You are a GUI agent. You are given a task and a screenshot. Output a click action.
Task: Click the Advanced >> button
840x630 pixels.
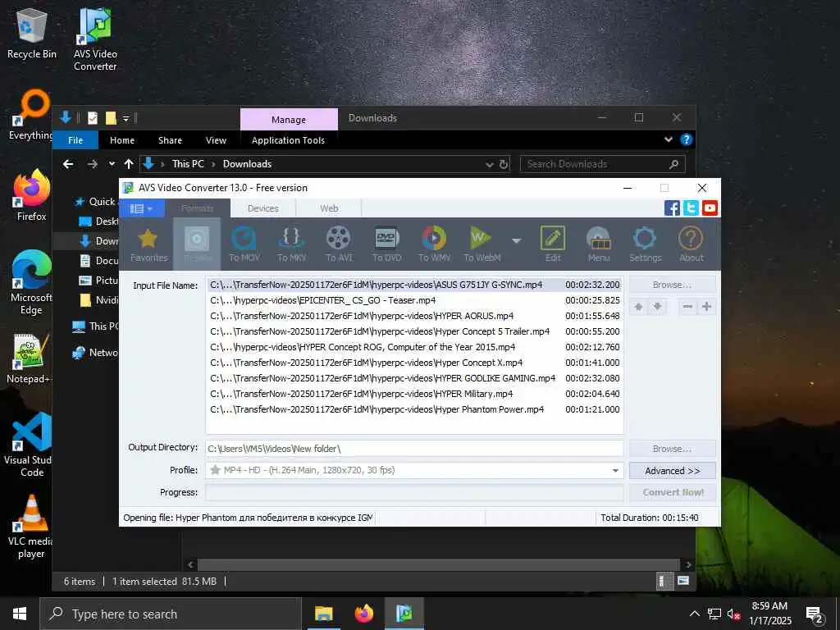pyautogui.click(x=673, y=471)
